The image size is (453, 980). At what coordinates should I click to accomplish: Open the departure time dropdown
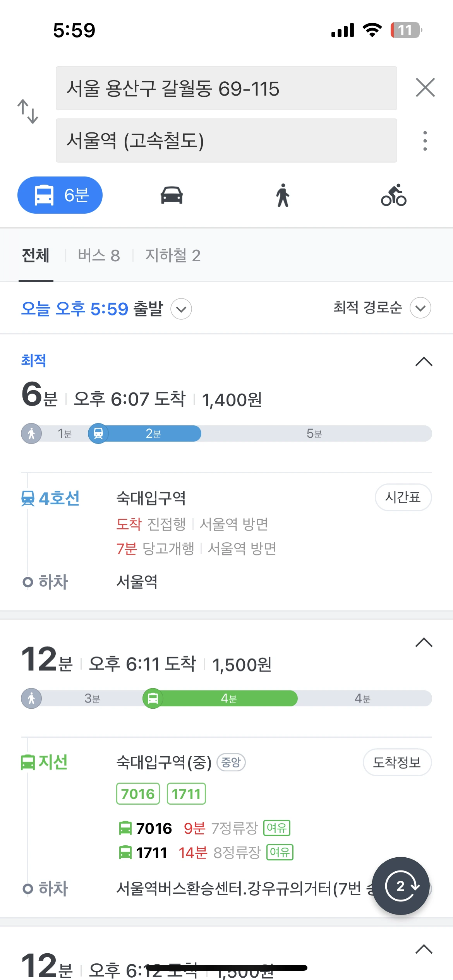coord(181,309)
